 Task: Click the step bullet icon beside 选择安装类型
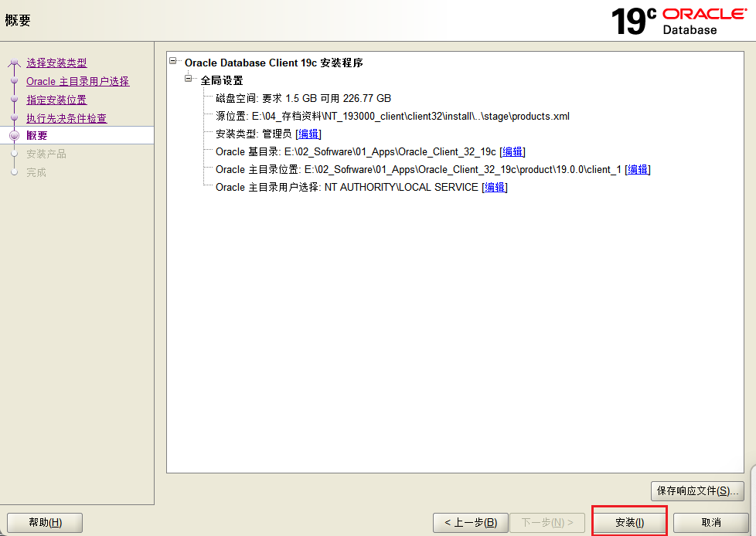(15, 62)
